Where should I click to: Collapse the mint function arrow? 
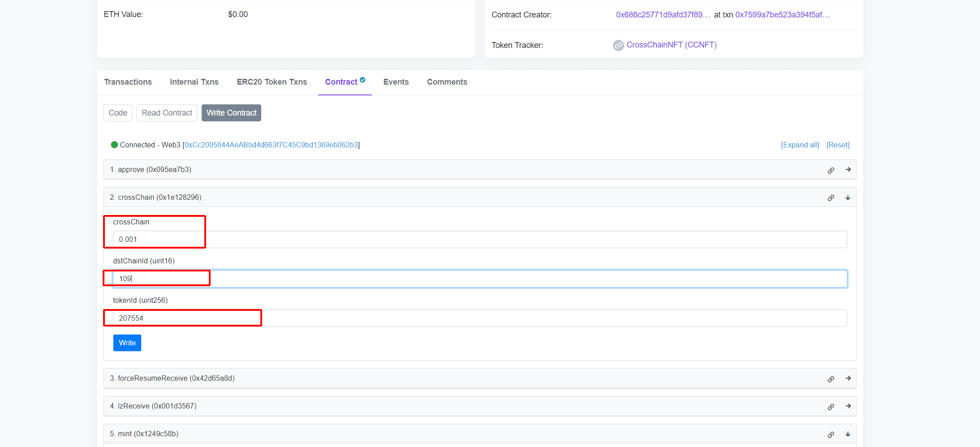848,434
